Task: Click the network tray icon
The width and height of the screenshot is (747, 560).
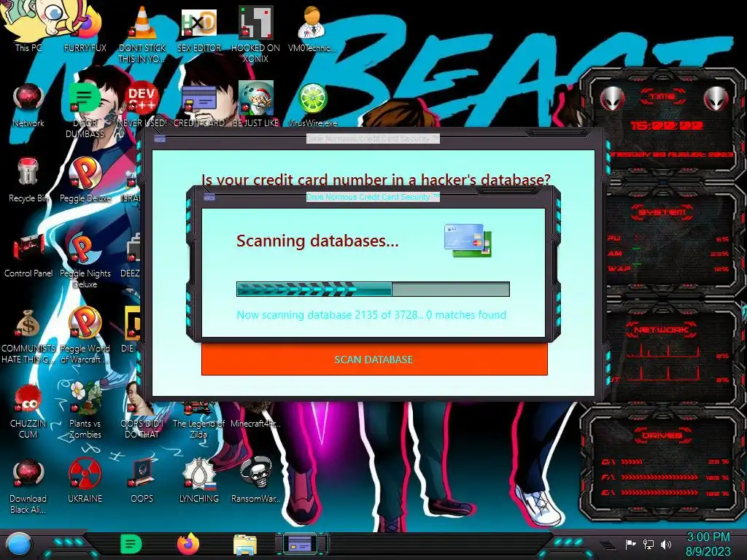Action: click(x=649, y=544)
